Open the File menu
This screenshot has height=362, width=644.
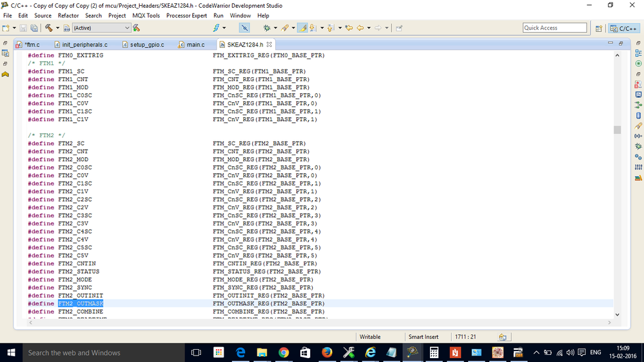click(7, 15)
